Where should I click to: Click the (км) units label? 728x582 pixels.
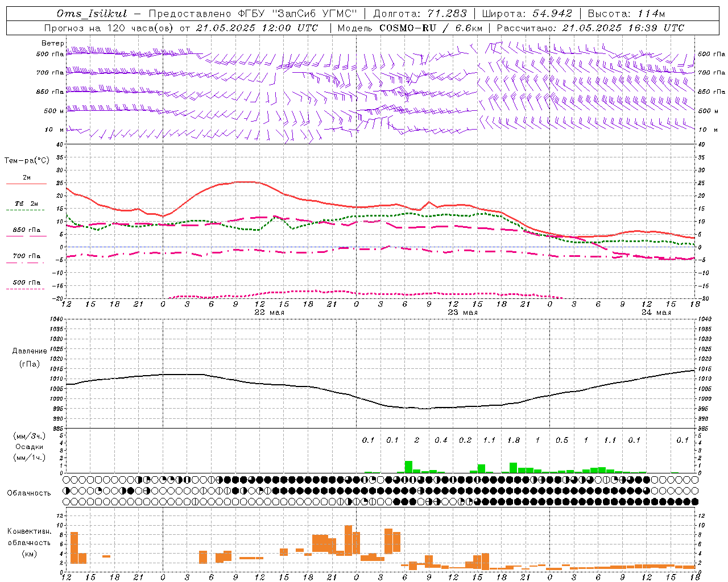(29, 554)
